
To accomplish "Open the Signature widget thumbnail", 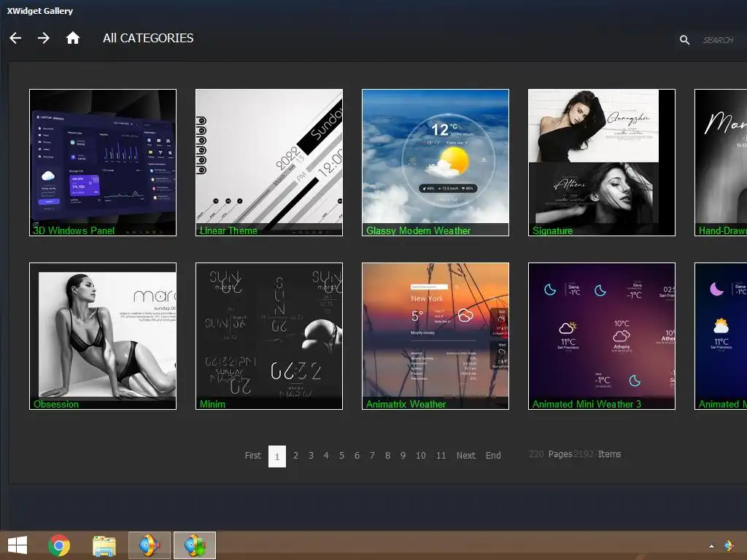I will pyautogui.click(x=602, y=163).
